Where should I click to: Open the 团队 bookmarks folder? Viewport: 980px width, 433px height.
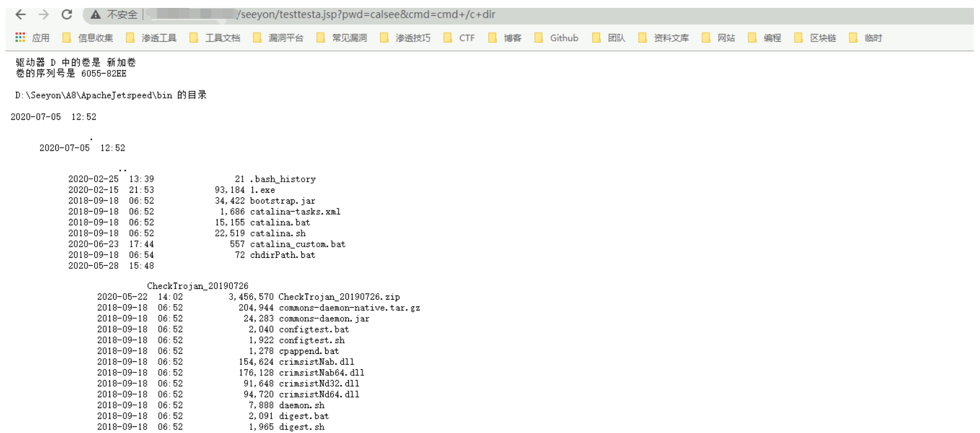pos(609,38)
